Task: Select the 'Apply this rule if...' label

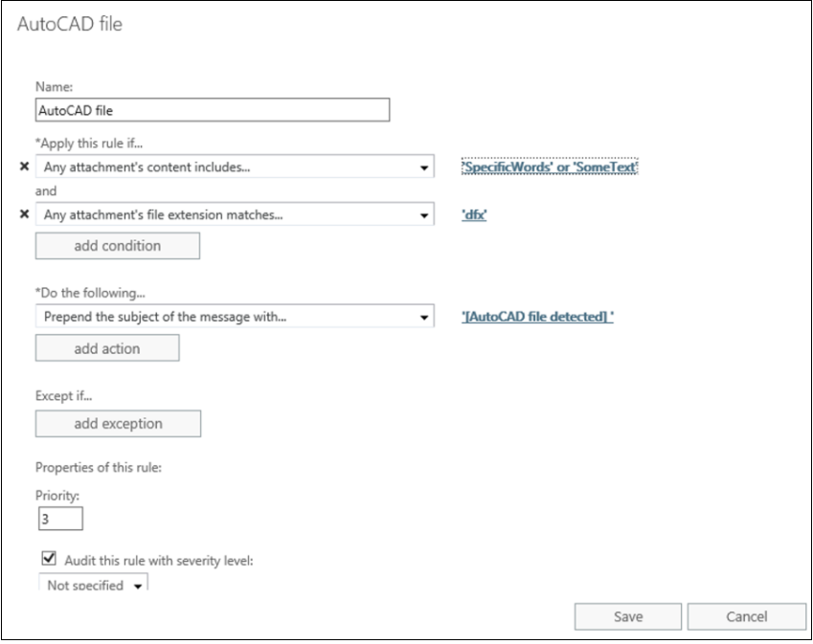Action: (89, 143)
